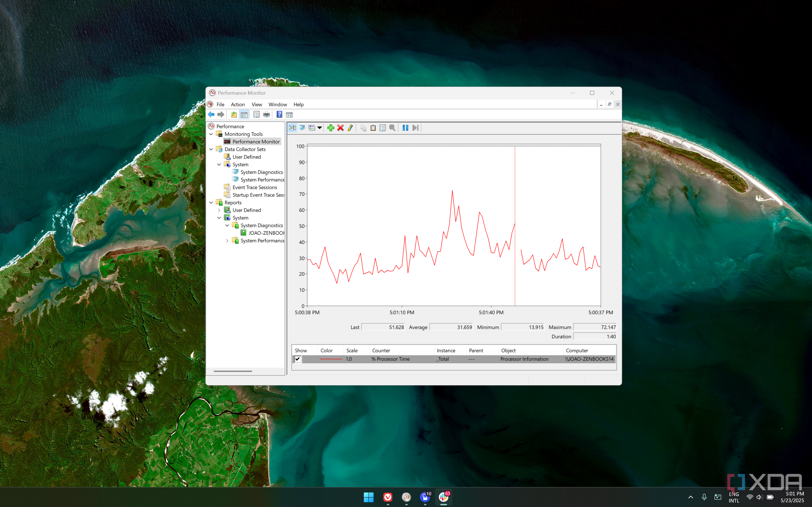Select Performance Monitor tree item
Viewport: 812px width, 507px height.
[252, 142]
